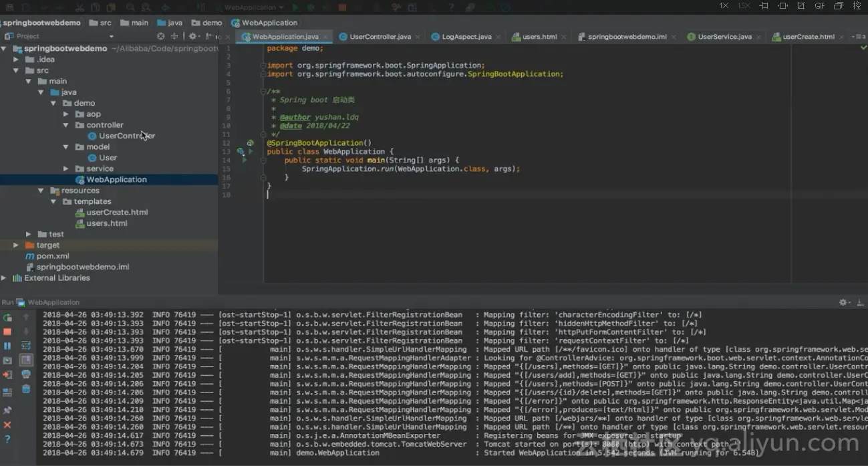
Task: Close the WebApplication.java tab
Action: point(325,37)
